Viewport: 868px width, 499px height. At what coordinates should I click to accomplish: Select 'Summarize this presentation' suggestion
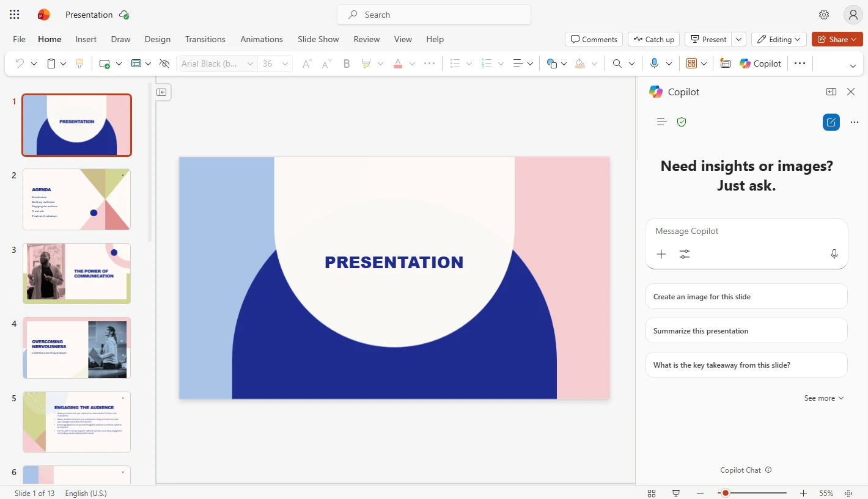(746, 331)
